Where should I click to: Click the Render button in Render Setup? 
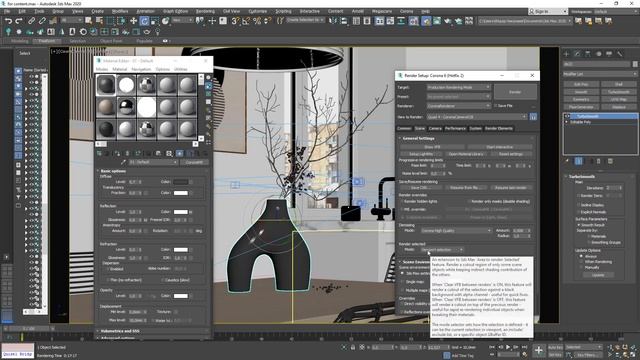click(x=515, y=92)
